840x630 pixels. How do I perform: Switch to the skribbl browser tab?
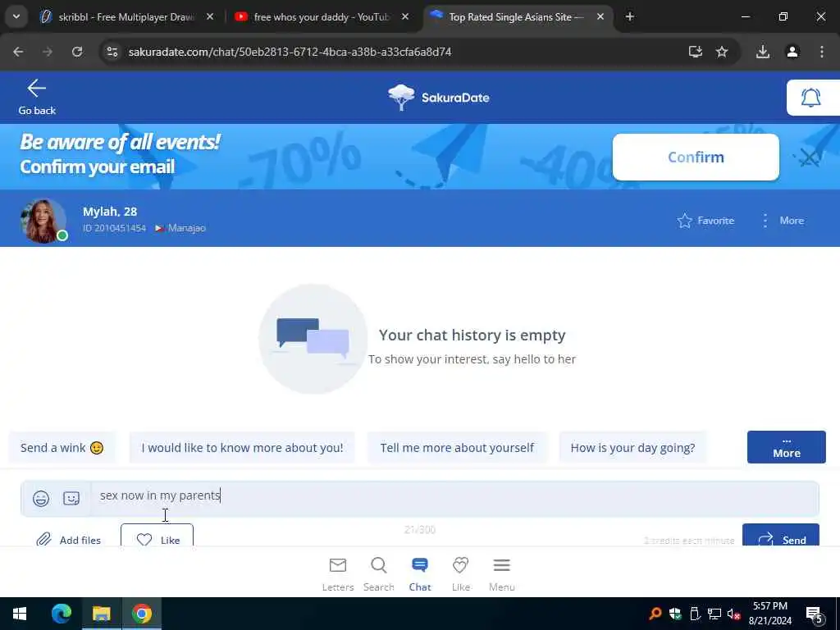tap(126, 17)
